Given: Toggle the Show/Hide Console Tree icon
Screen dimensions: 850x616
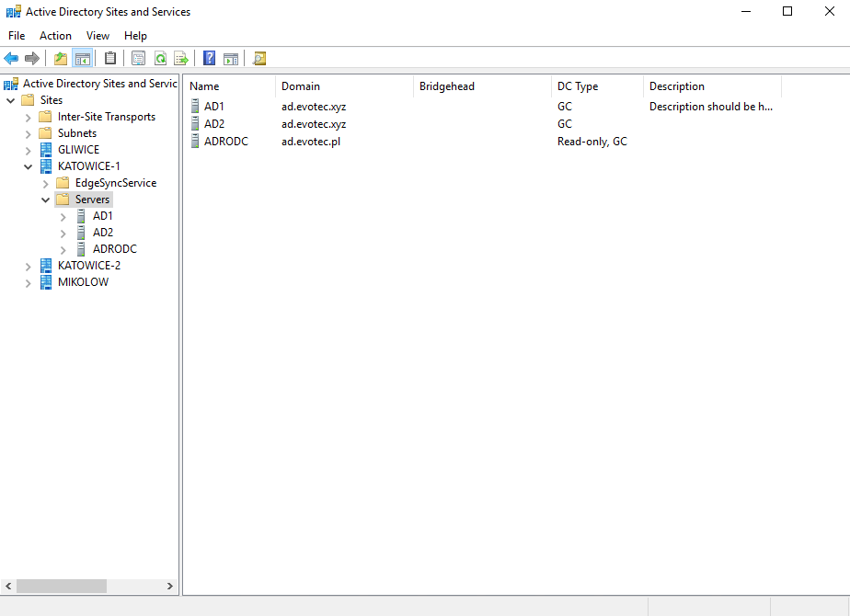Looking at the screenshot, I should (82, 58).
